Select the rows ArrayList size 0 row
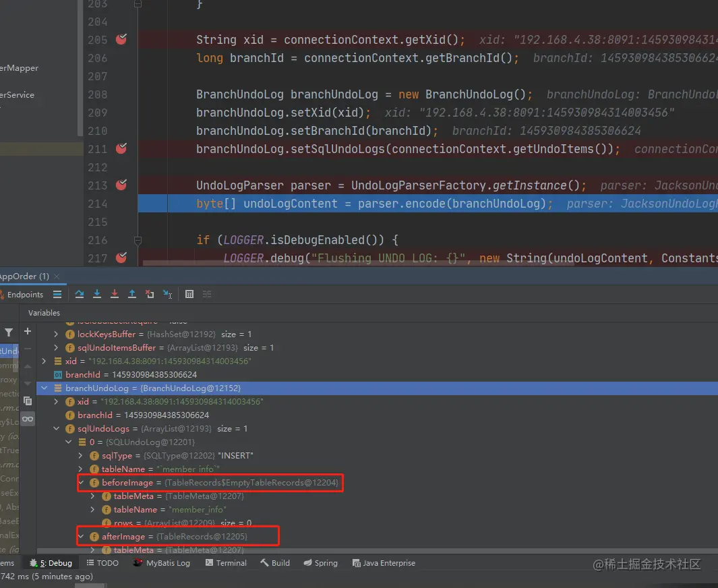 click(377, 523)
